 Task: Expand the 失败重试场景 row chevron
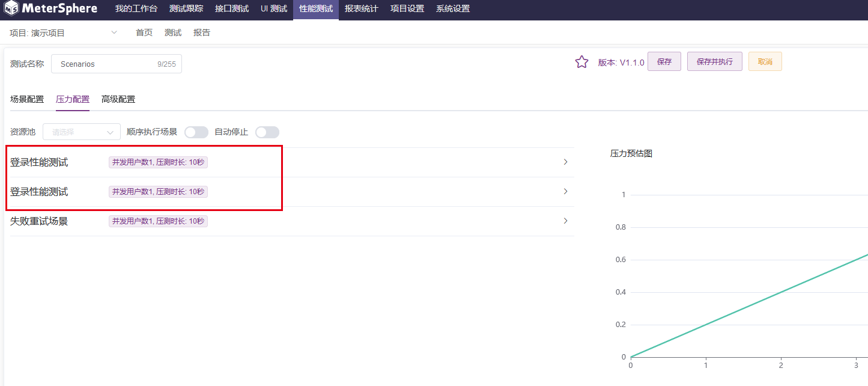pyautogui.click(x=565, y=221)
